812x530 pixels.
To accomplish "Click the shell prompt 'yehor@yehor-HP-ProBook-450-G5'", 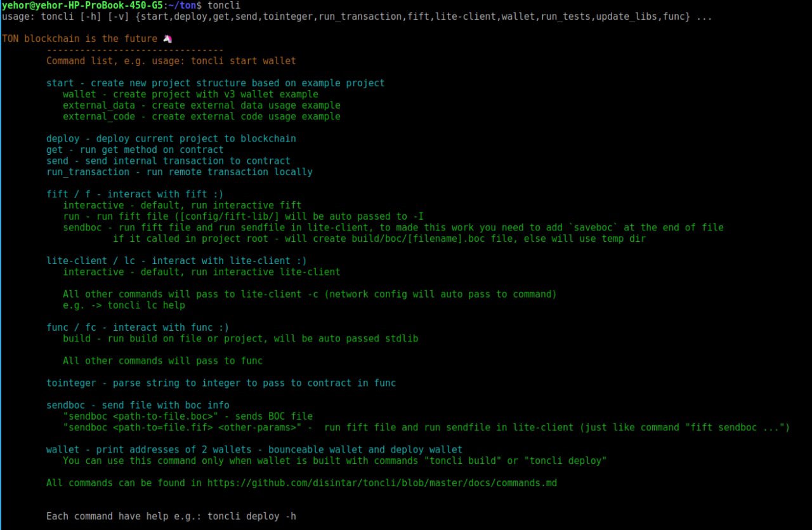I will 81,5.
